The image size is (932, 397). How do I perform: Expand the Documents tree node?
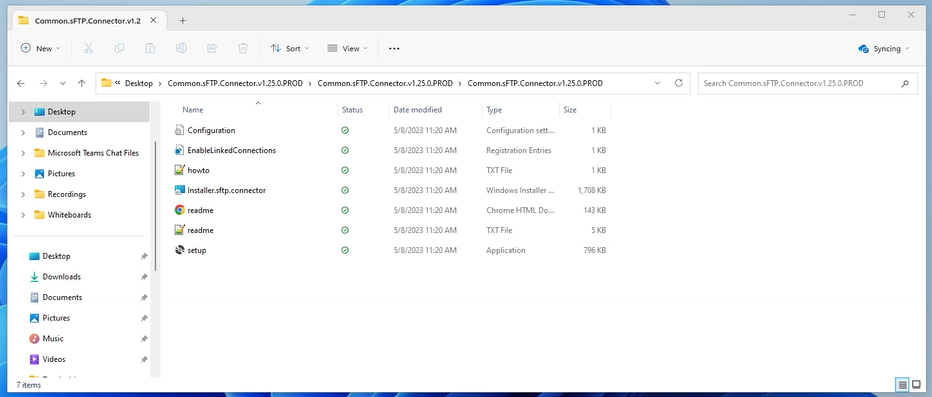23,133
